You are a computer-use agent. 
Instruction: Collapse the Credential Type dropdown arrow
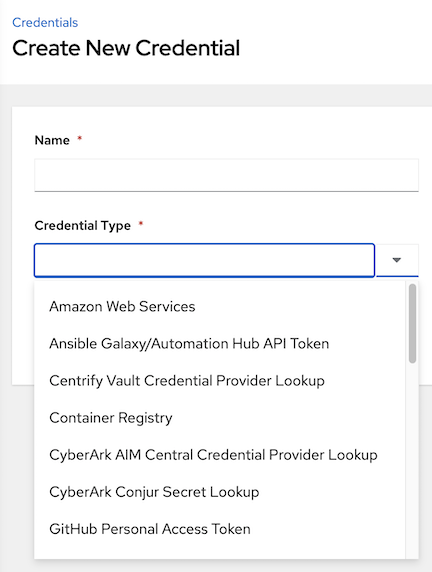(397, 260)
